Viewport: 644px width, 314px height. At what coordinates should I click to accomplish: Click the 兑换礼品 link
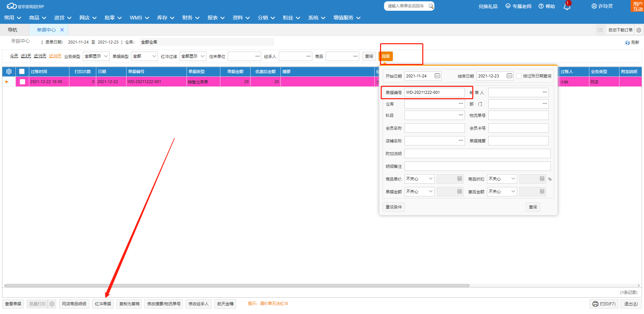488,6
